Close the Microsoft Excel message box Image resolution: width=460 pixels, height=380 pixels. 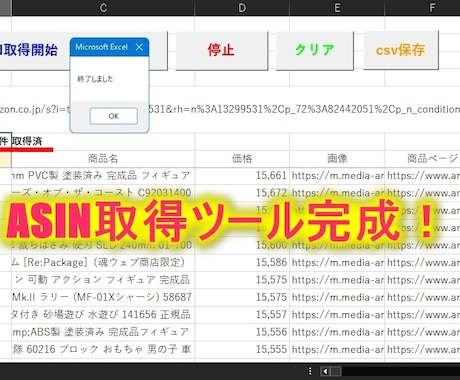[x=139, y=47]
